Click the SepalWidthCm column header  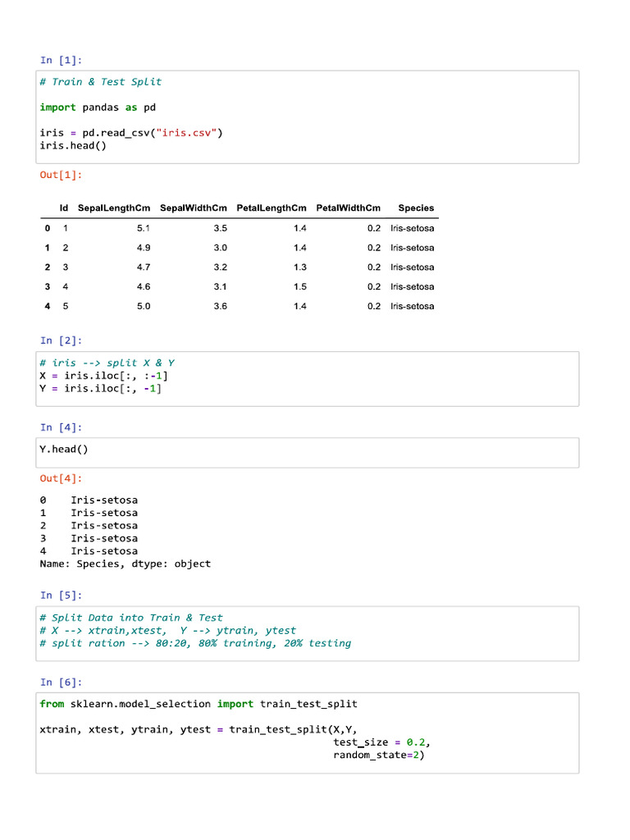coord(194,208)
